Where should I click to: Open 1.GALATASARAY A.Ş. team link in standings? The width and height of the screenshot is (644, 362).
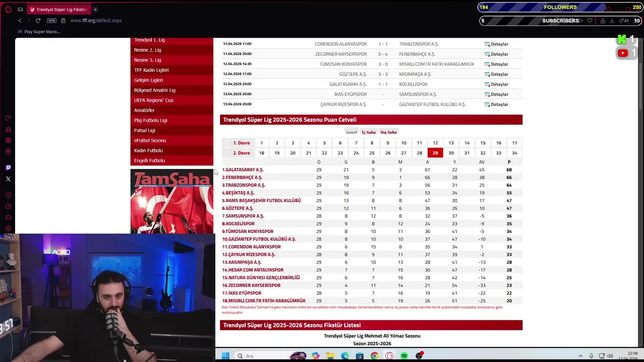(x=243, y=170)
